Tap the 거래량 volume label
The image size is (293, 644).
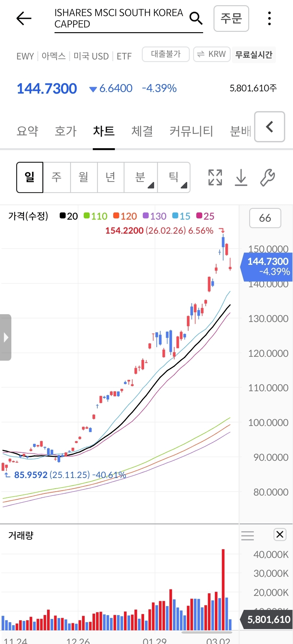[x=21, y=535]
